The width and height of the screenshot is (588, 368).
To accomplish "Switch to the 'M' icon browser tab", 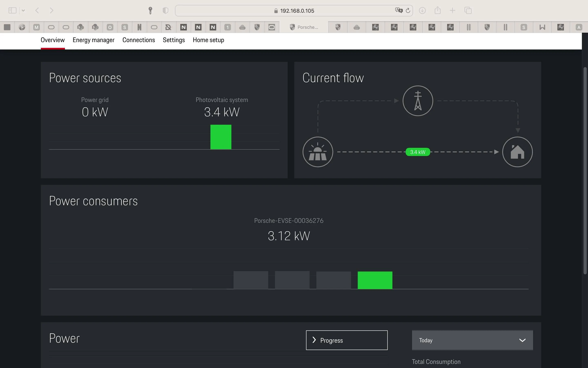I will (x=37, y=27).
